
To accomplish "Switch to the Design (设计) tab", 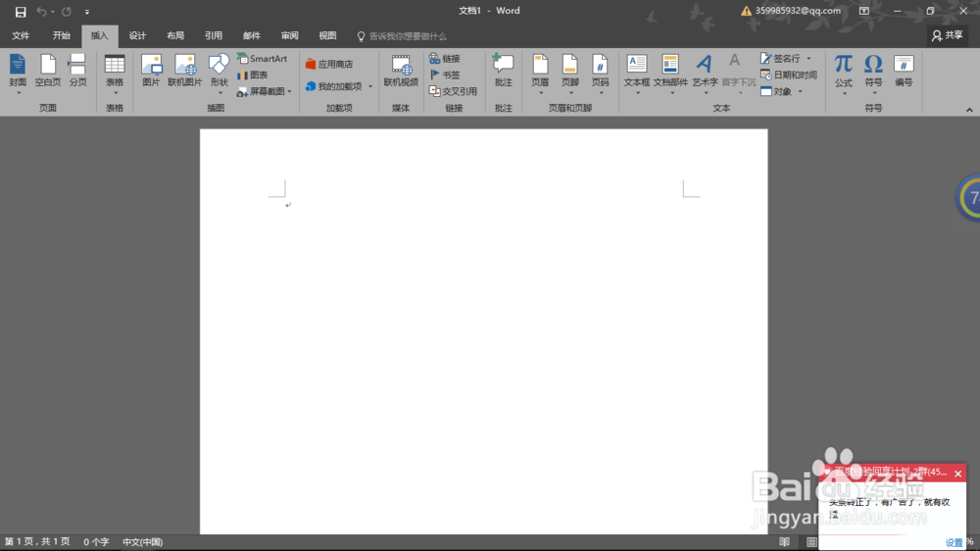I will (137, 35).
